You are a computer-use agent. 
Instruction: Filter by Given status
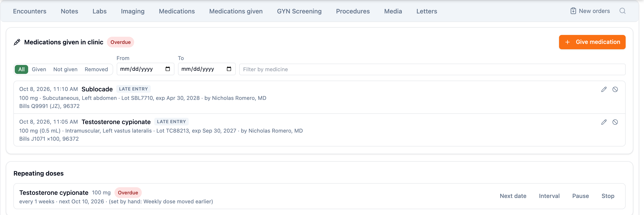tap(39, 69)
